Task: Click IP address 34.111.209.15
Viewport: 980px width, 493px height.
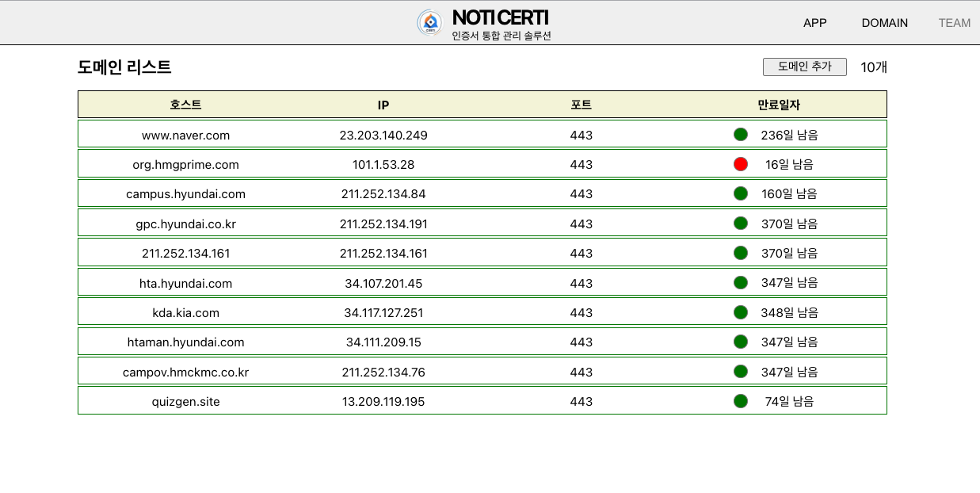Action: [x=383, y=342]
